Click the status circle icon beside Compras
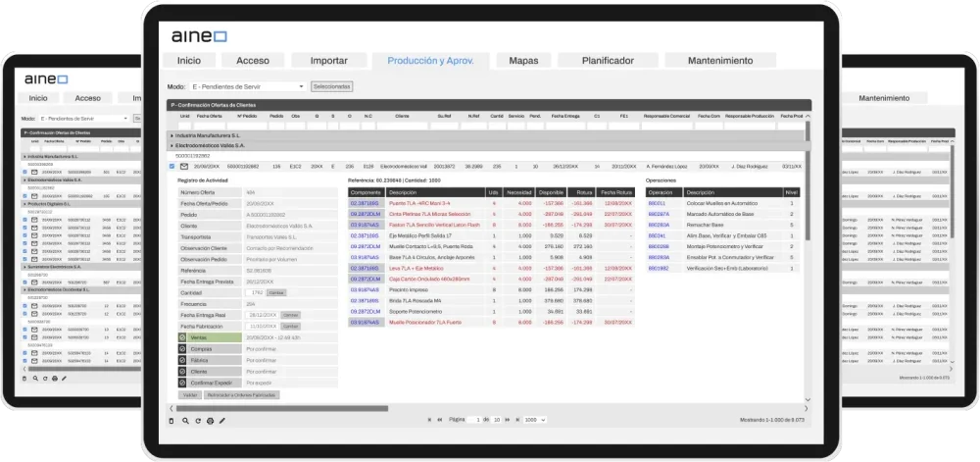Screen dimensions: 980x462 pos(182,348)
